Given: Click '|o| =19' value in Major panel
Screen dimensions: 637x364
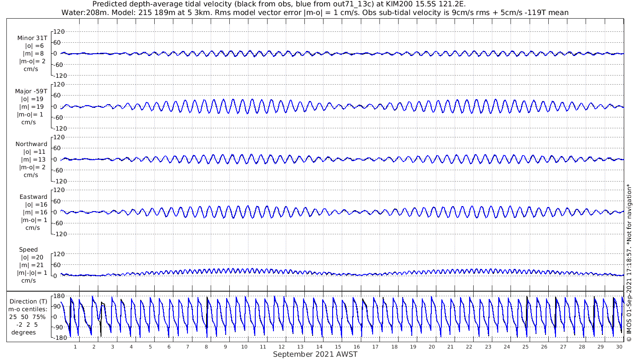Looking at the screenshot, I should 33,99.
